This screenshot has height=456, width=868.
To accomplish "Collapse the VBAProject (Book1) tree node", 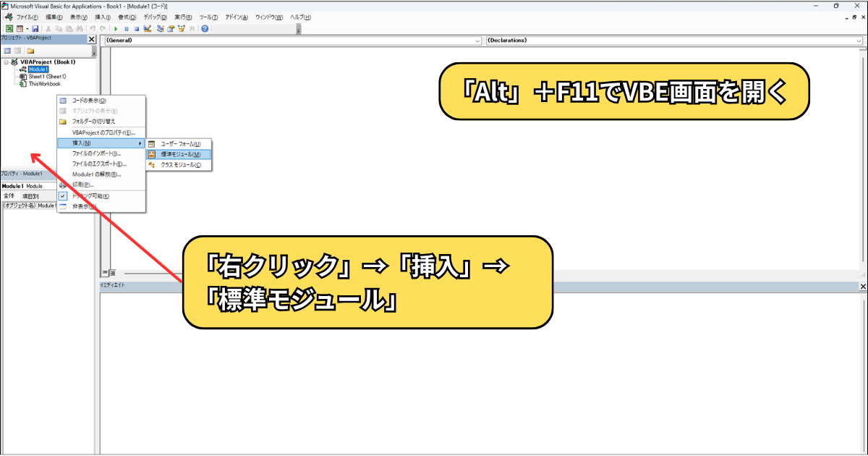I will click(x=6, y=62).
